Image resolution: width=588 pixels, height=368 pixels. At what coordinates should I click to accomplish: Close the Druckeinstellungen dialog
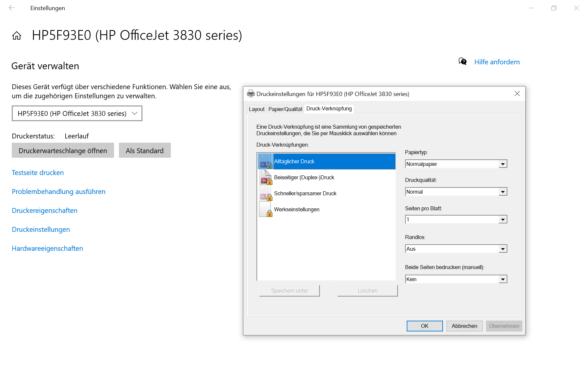(517, 94)
